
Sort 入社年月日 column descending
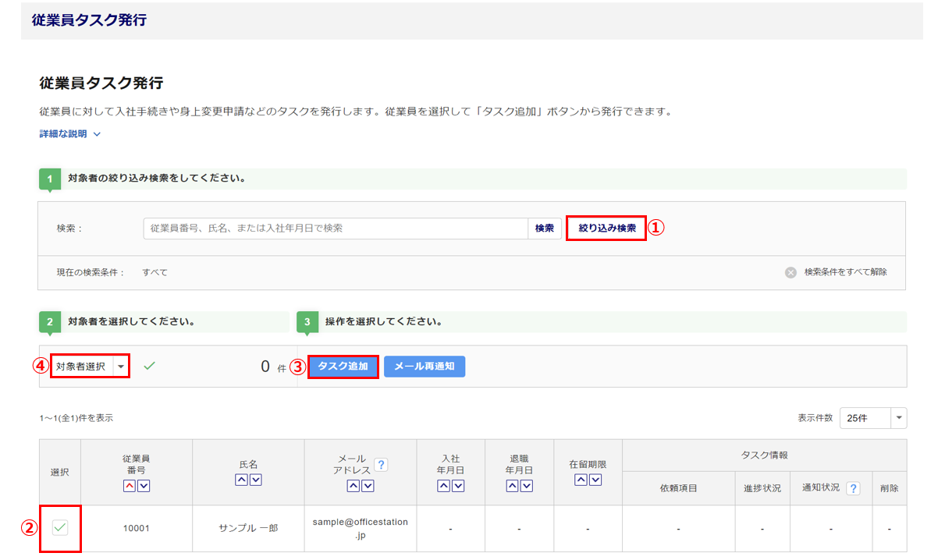point(458,486)
